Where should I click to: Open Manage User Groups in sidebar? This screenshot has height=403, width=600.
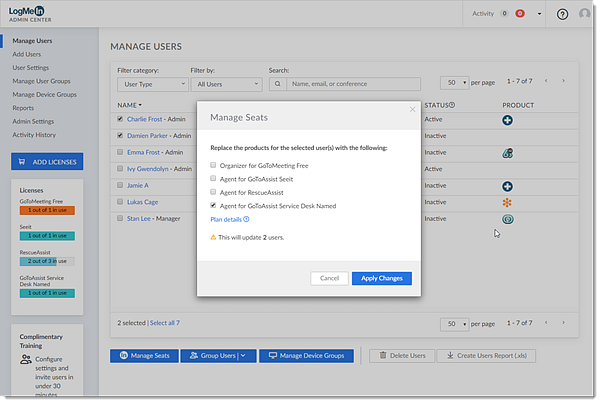click(41, 81)
